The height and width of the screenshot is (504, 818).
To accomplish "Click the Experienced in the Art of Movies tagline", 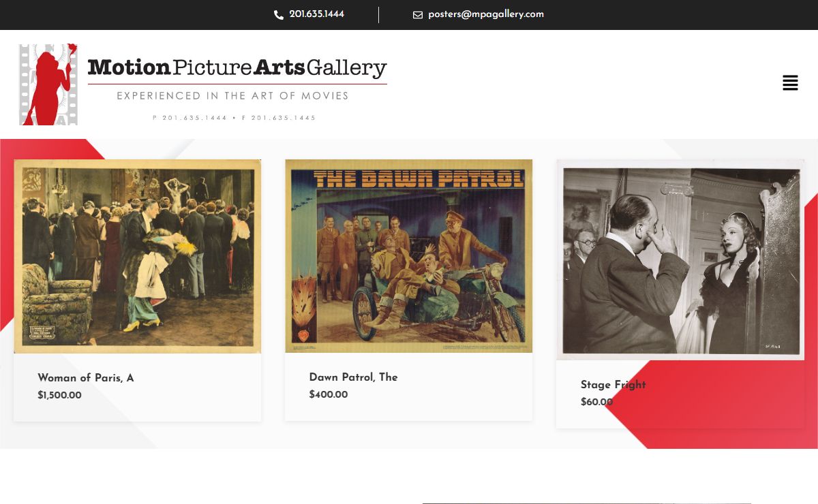I will (x=232, y=96).
